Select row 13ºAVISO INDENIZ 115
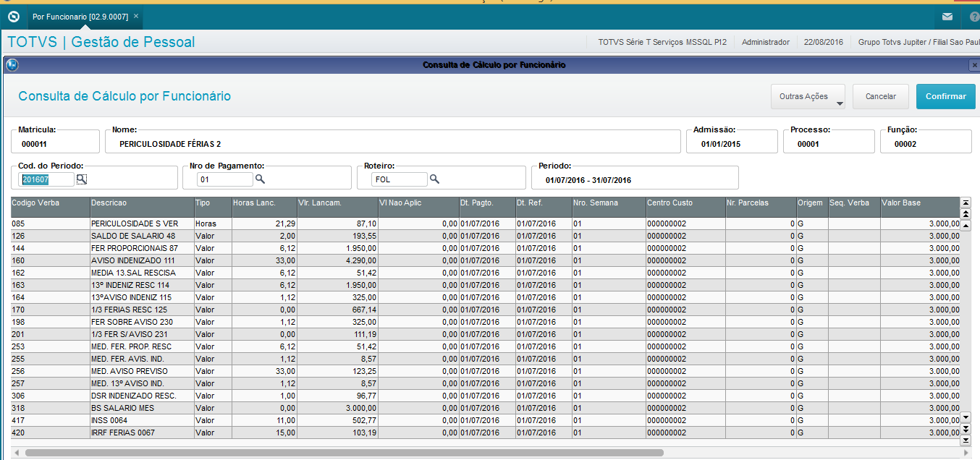The image size is (980, 460). tap(485, 297)
